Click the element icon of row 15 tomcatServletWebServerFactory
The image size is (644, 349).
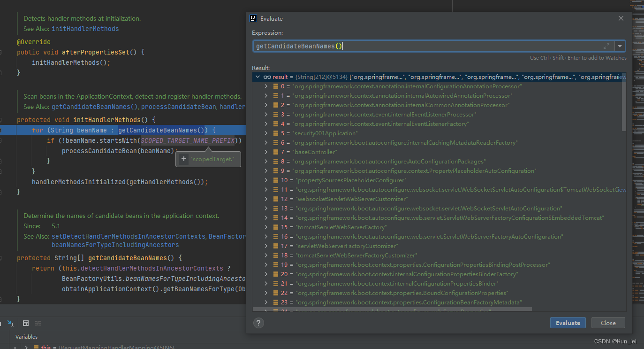click(x=276, y=227)
